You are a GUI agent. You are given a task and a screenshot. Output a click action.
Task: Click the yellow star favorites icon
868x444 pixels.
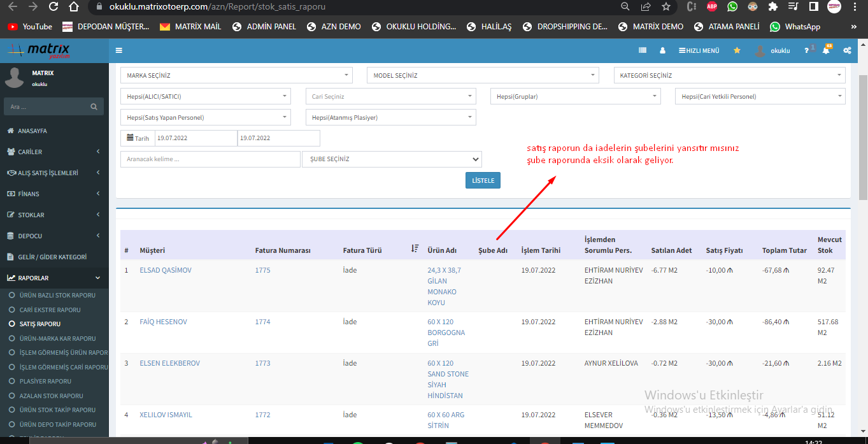(x=737, y=50)
